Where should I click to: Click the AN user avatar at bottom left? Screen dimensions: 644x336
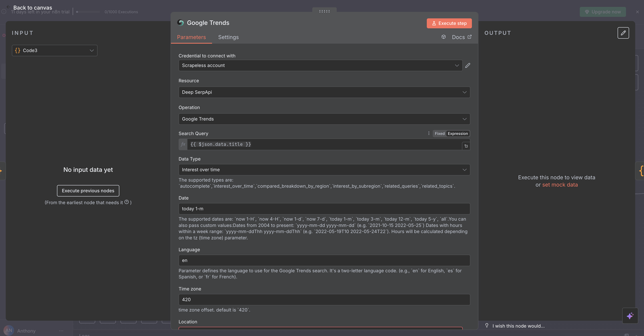8,330
